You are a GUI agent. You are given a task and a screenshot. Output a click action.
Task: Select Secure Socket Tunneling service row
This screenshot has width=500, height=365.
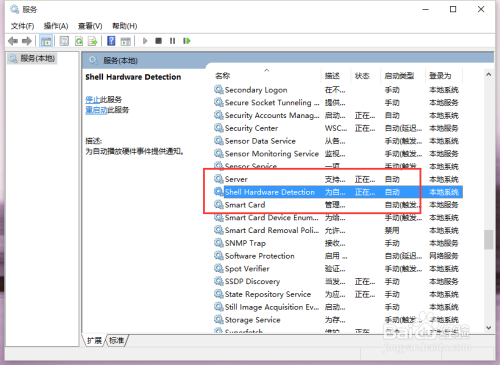[x=337, y=102]
